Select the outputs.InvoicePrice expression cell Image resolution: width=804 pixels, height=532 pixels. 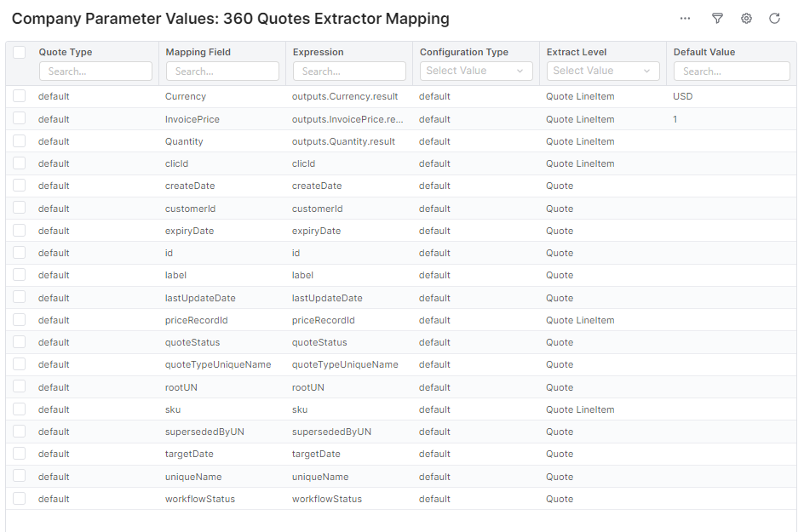pos(347,119)
